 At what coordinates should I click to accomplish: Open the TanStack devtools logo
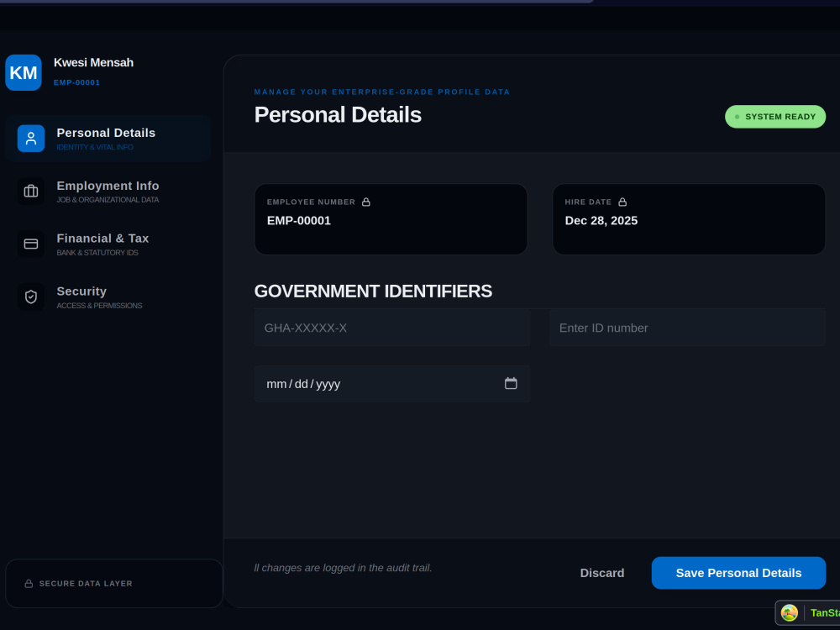(789, 613)
